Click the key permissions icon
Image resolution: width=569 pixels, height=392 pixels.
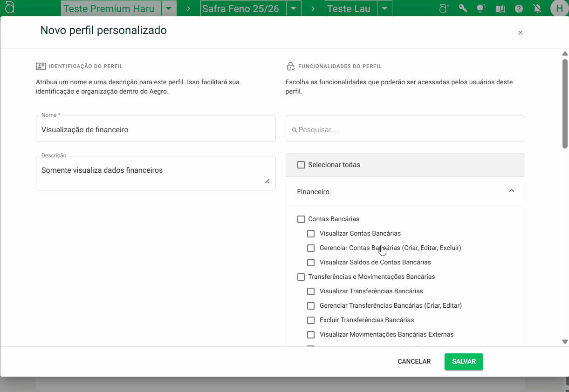tap(463, 8)
